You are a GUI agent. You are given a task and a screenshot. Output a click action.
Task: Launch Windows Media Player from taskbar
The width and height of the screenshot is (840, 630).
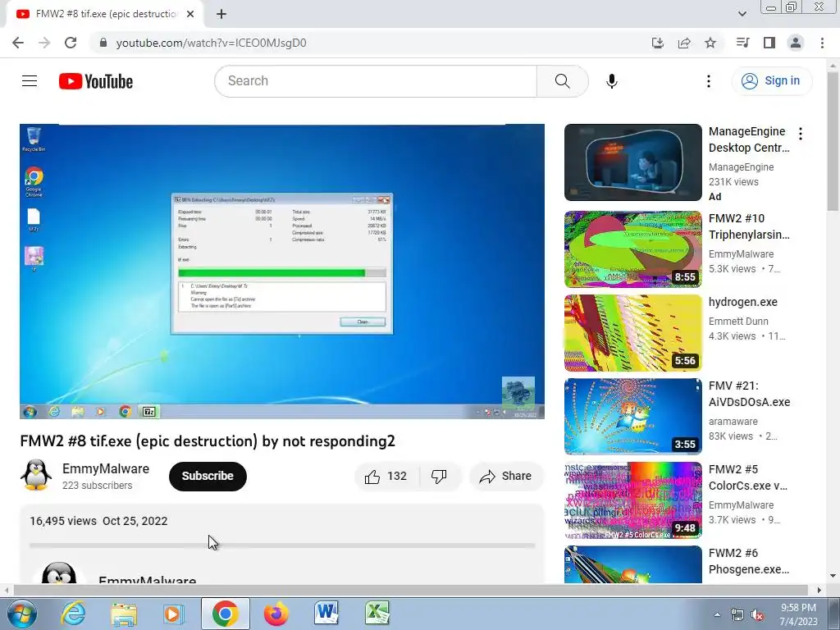(174, 614)
